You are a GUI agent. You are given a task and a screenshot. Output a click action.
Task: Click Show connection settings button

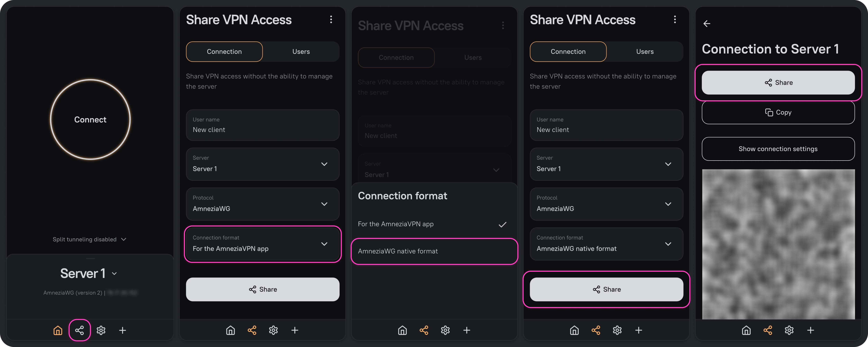click(778, 149)
